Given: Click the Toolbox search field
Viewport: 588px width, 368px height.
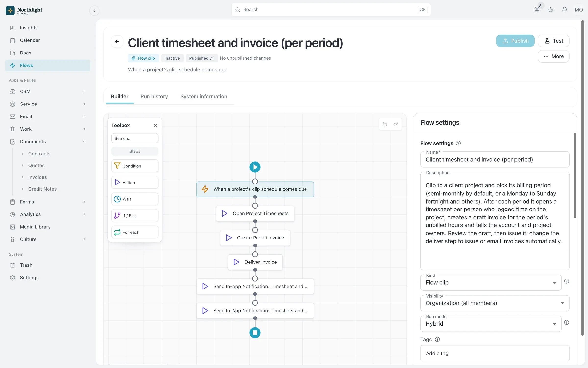Looking at the screenshot, I should point(135,138).
